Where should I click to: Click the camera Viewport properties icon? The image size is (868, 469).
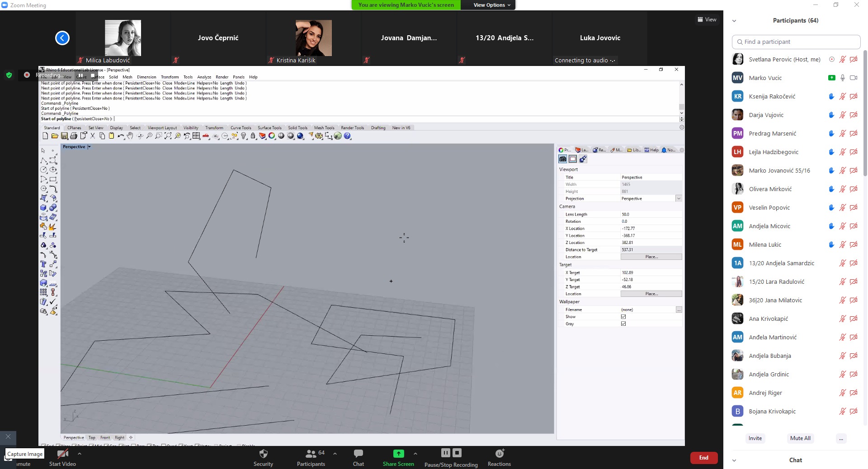coord(563,159)
